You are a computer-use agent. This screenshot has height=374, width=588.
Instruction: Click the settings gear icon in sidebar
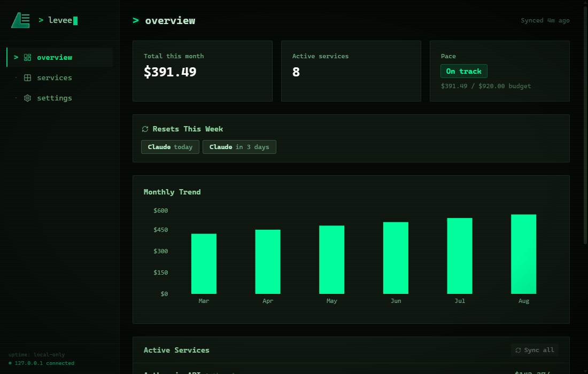coord(27,98)
